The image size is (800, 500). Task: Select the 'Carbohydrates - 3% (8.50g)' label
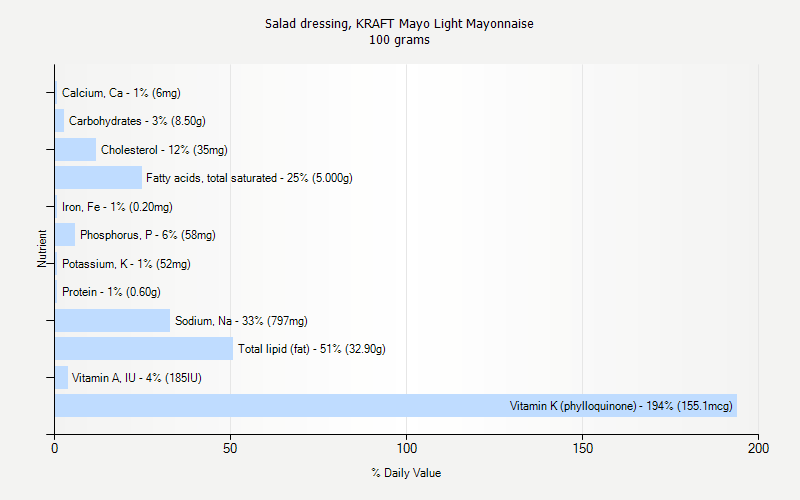(x=137, y=121)
